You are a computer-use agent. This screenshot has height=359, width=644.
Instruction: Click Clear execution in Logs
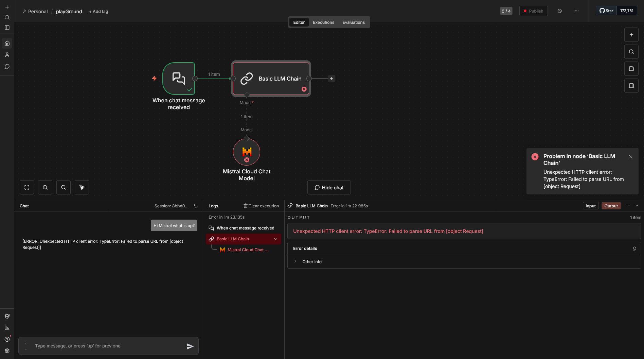point(261,206)
